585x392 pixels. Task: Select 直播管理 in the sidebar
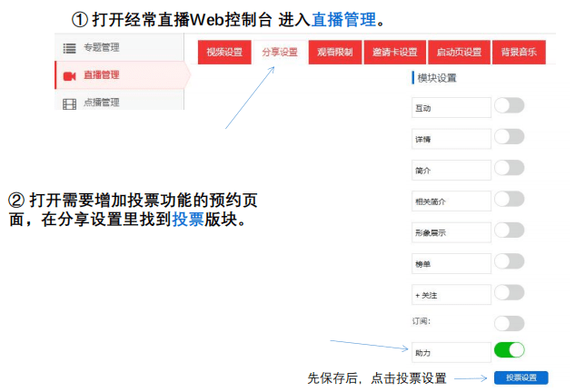point(101,75)
